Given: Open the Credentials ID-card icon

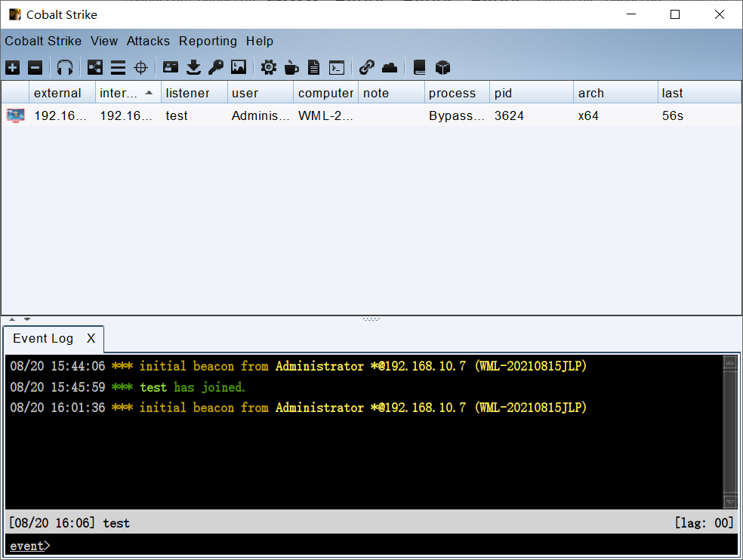Looking at the screenshot, I should (171, 67).
